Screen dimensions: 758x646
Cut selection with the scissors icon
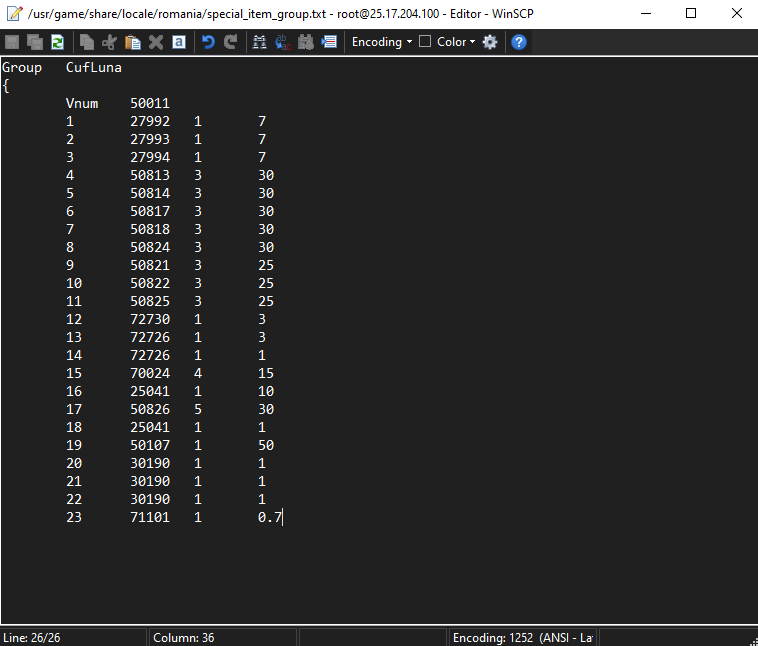[x=109, y=42]
